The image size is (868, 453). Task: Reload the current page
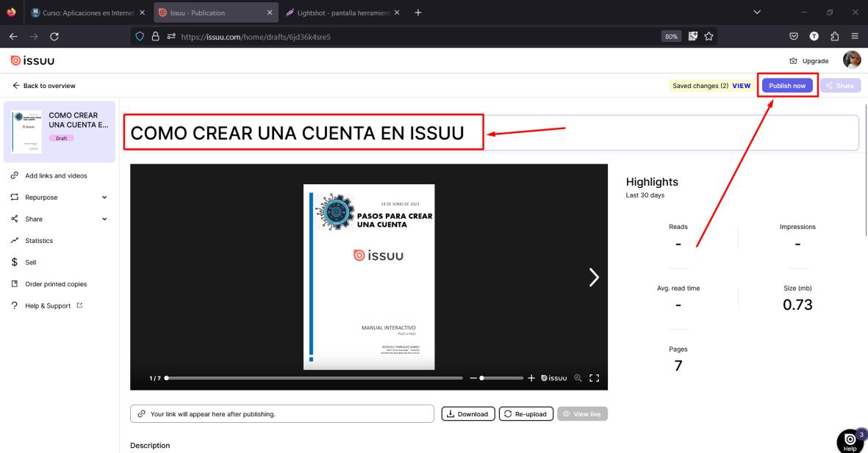pos(54,37)
